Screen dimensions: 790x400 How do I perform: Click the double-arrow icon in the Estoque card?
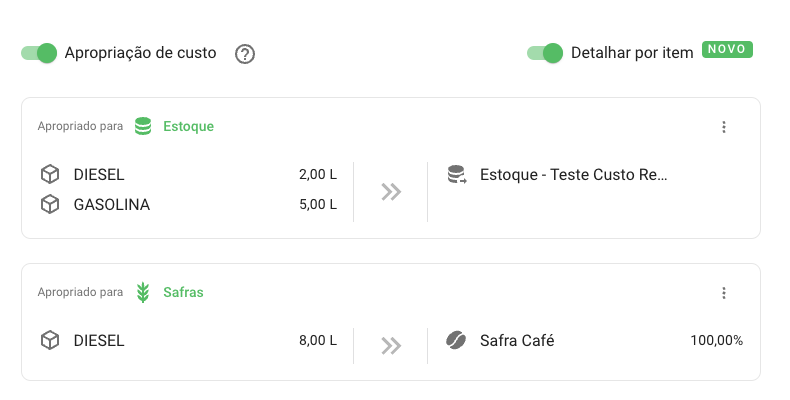coord(391,191)
